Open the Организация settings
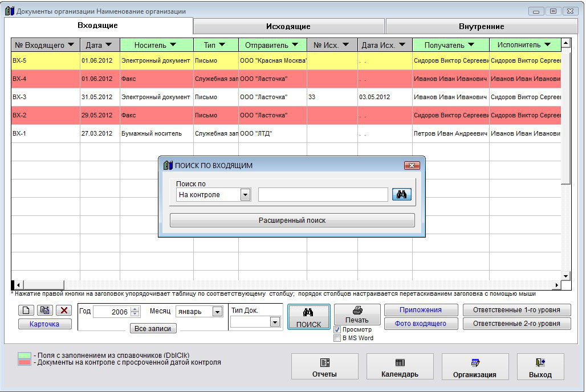 [474, 367]
